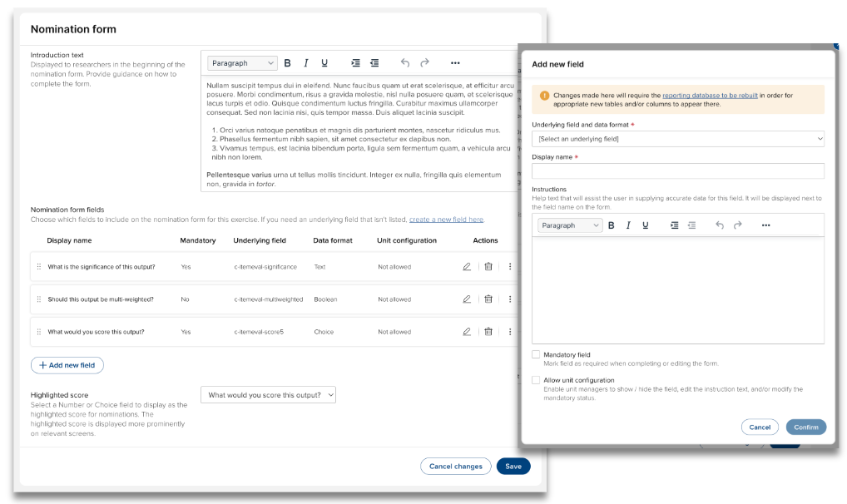Edit the significance field row

click(x=467, y=267)
